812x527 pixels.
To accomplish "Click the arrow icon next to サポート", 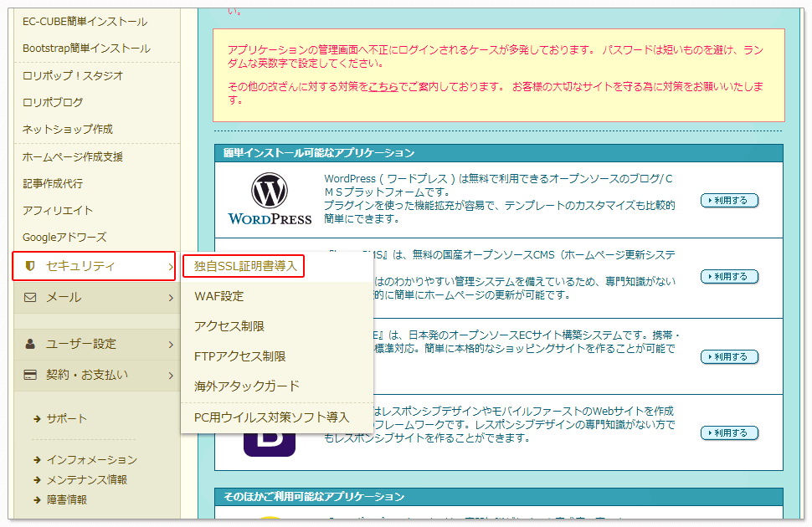I will [x=37, y=418].
